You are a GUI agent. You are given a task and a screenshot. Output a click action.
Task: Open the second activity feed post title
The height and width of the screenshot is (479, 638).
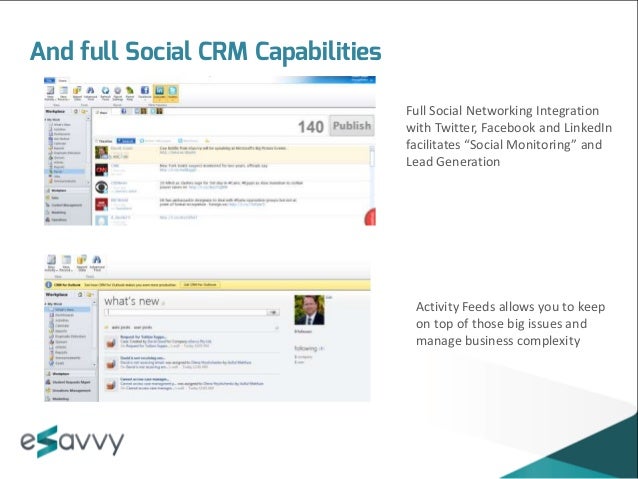point(142,358)
